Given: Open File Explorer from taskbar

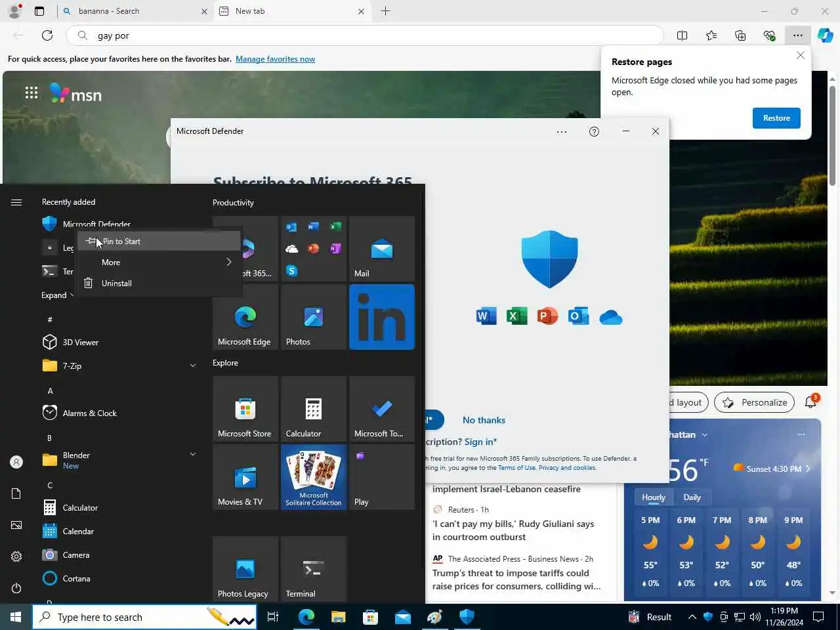Looking at the screenshot, I should 338,617.
